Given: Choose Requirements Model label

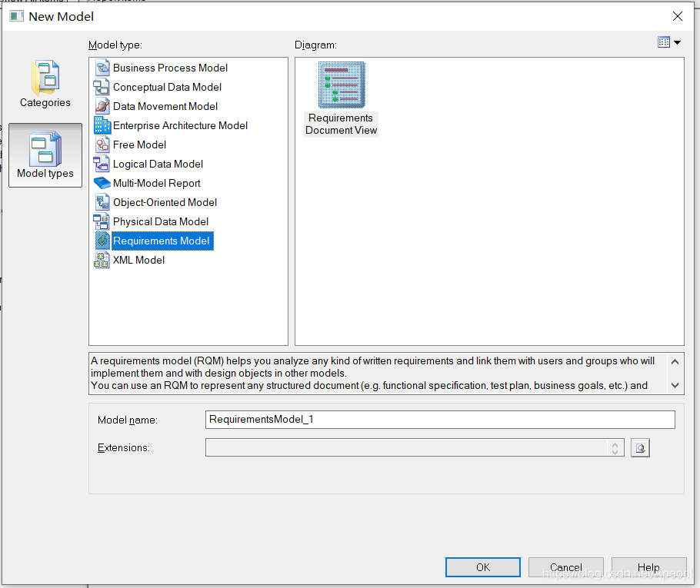Looking at the screenshot, I should [x=162, y=241].
